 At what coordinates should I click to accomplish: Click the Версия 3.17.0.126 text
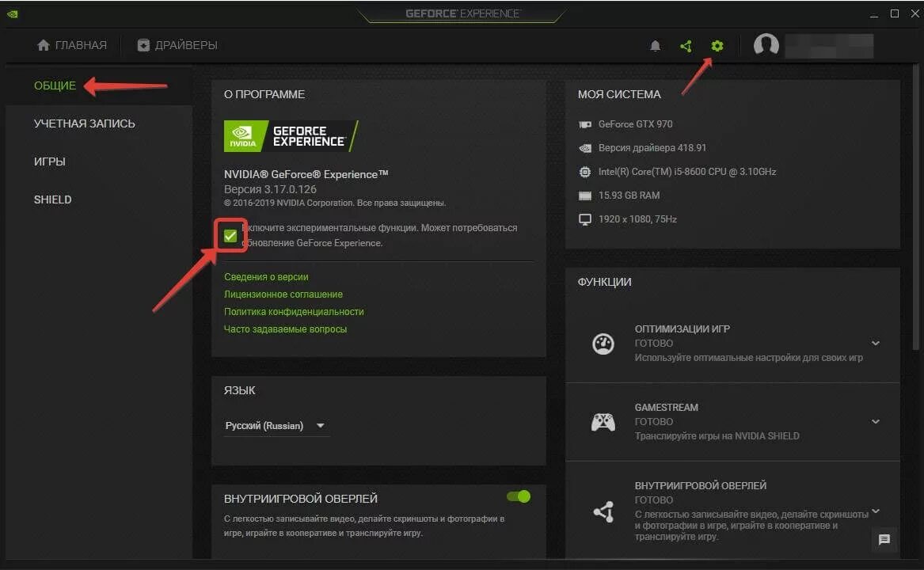click(270, 189)
